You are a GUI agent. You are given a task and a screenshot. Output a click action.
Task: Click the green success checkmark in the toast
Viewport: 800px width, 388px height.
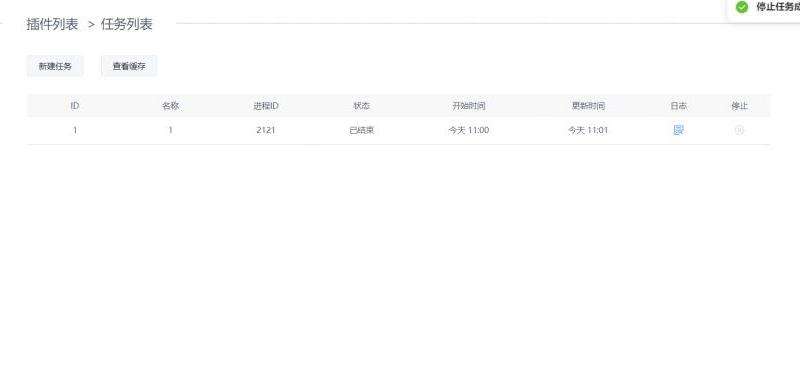click(742, 7)
